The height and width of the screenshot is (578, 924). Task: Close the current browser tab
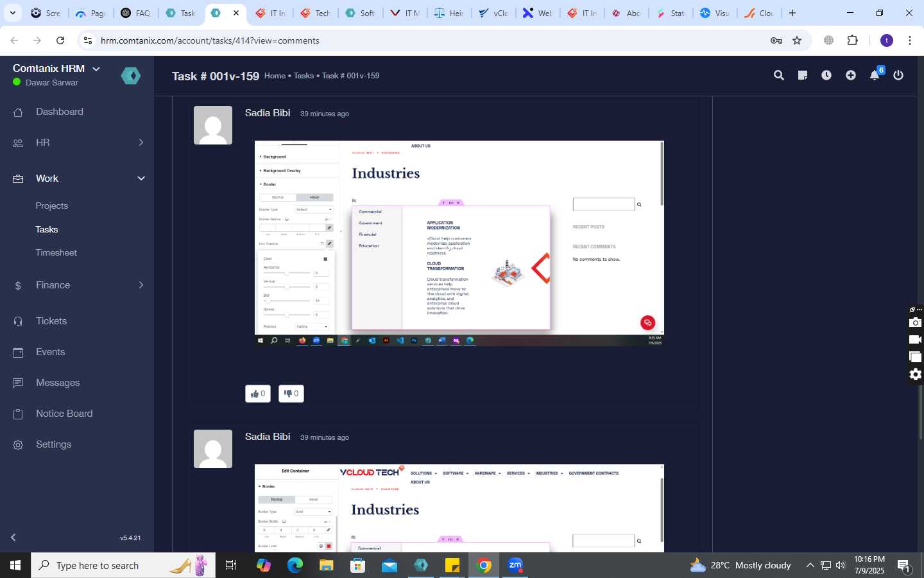click(x=236, y=13)
